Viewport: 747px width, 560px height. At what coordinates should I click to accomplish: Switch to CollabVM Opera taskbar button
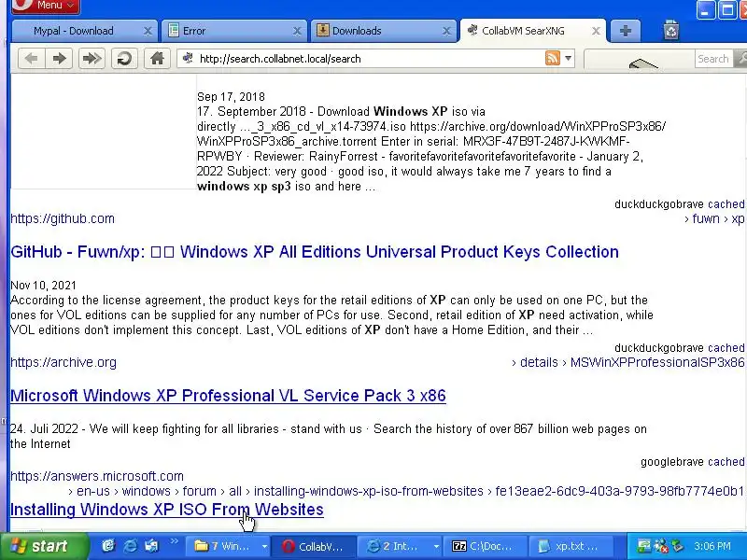click(314, 546)
